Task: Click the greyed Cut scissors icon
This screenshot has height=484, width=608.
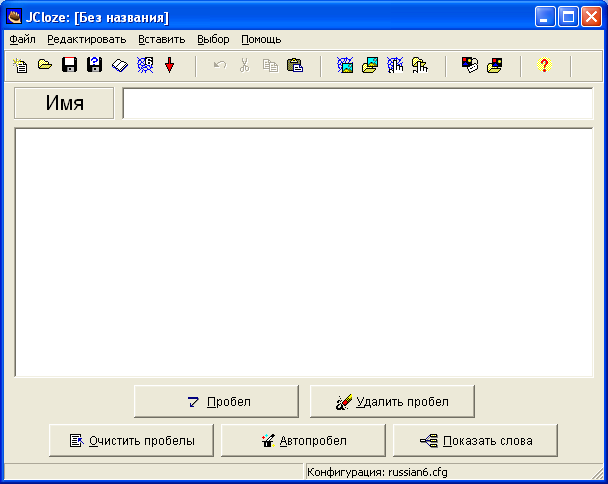Action: (x=245, y=65)
